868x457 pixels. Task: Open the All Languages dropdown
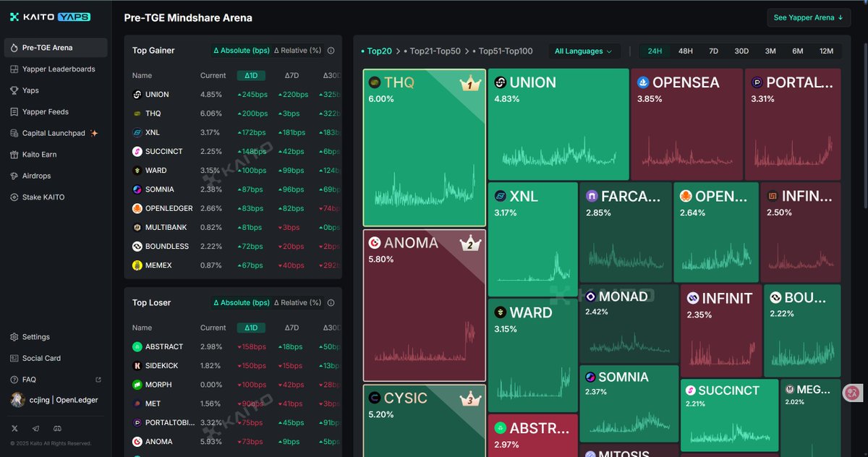[583, 51]
